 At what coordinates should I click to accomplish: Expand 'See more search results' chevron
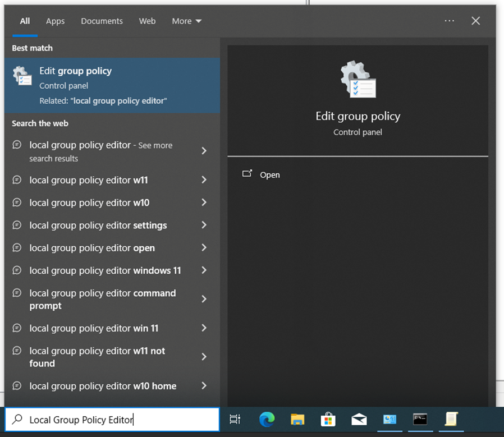[x=204, y=151]
